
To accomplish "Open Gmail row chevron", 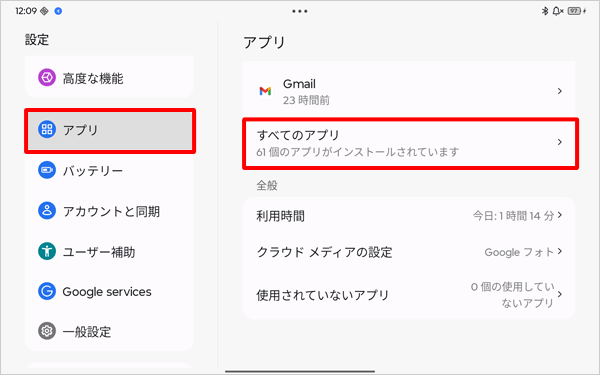I will pyautogui.click(x=559, y=91).
